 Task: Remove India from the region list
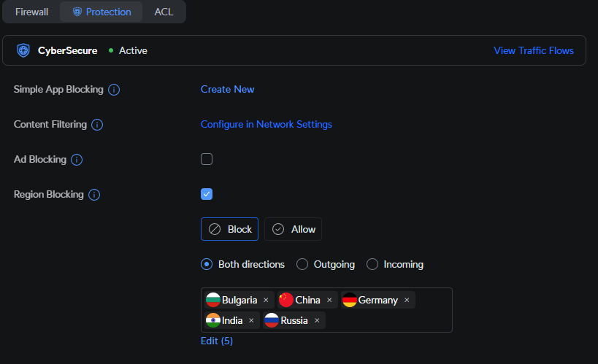[251, 320]
